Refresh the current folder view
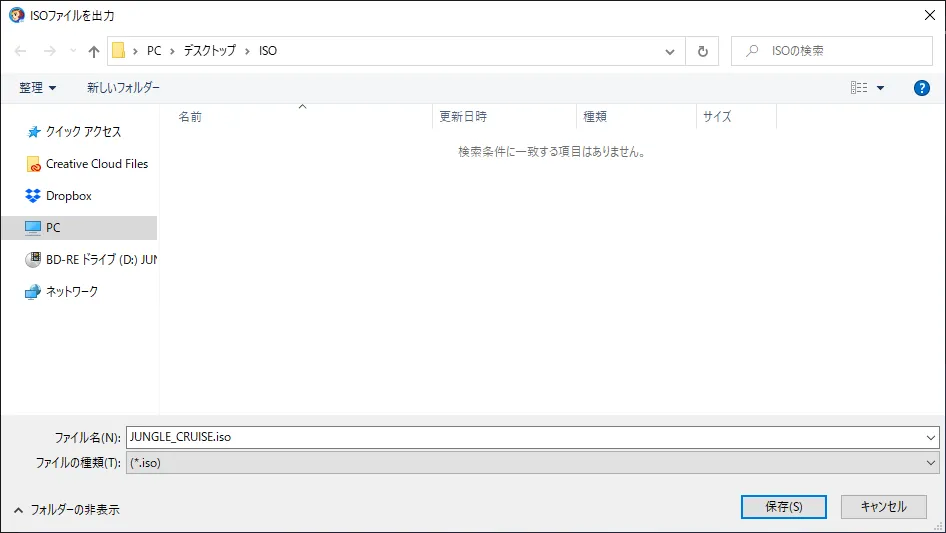This screenshot has width=946, height=533. 702,51
